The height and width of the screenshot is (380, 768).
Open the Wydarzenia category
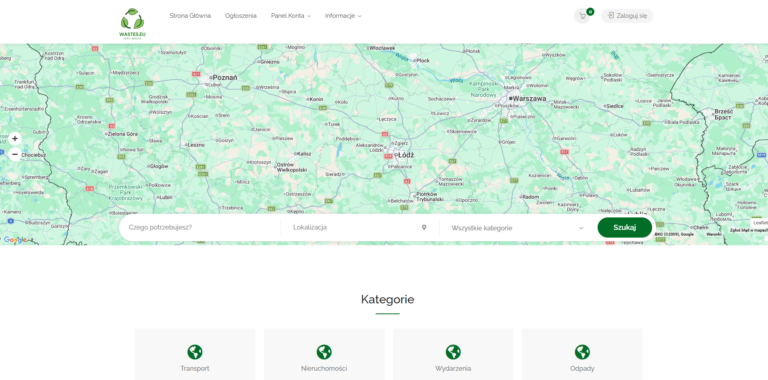pyautogui.click(x=453, y=354)
